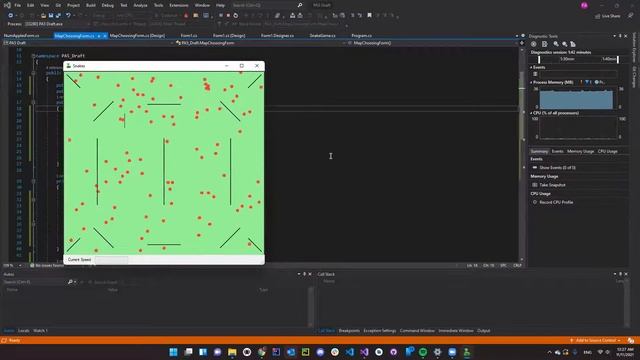The width and height of the screenshot is (640, 360).
Task: Close the Autos panel
Action: click(x=310, y=274)
